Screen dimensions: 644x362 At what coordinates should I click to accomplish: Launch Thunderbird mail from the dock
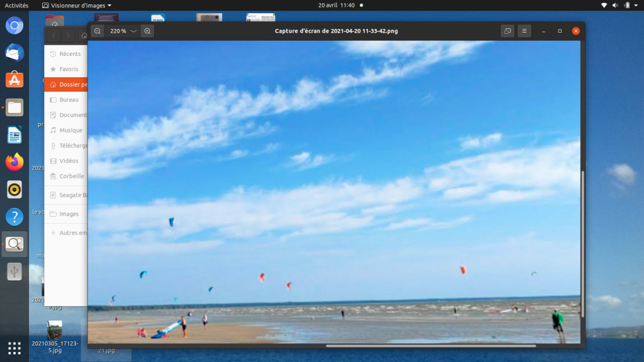pyautogui.click(x=14, y=53)
